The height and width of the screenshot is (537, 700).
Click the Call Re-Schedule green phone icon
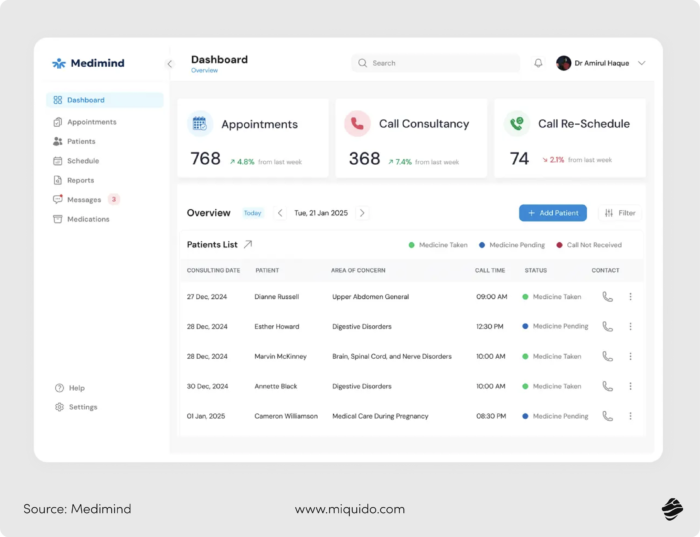point(517,124)
